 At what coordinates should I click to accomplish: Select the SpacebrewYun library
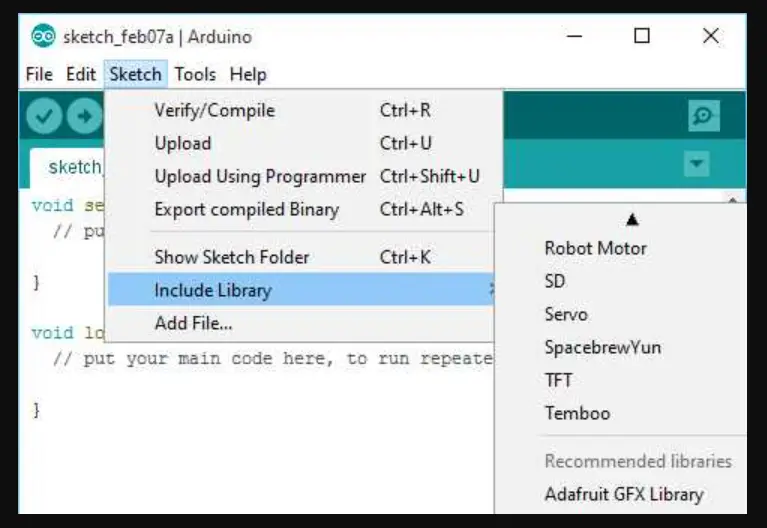pos(603,347)
